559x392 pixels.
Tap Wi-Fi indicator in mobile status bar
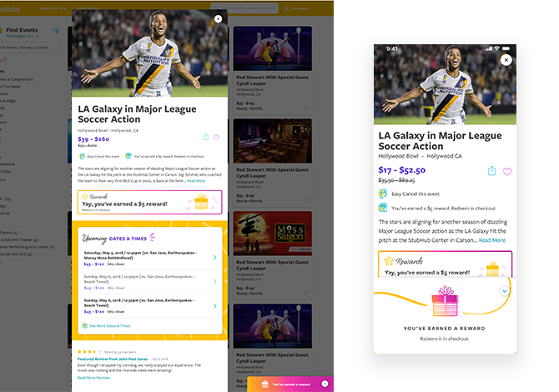tap(496, 48)
